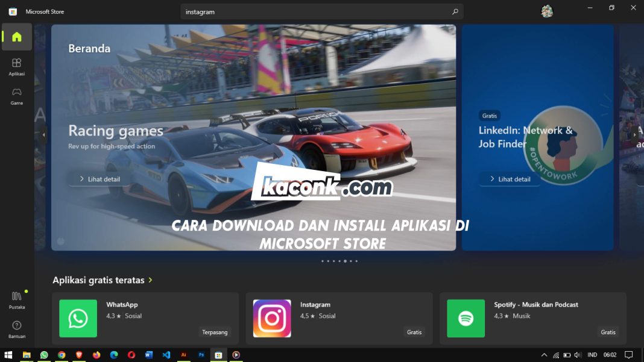Click Lihat detail for LinkedIn
The height and width of the screenshot is (362, 644).
[x=510, y=179]
